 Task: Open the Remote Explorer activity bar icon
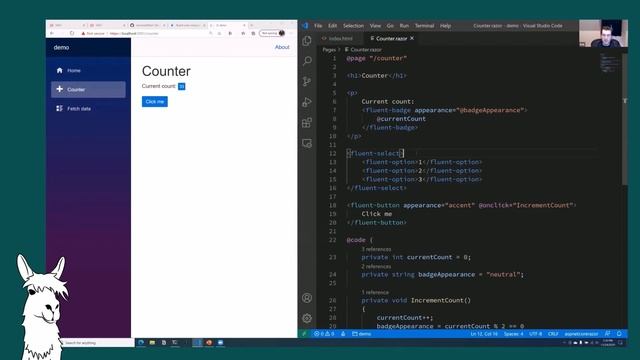coord(307,143)
